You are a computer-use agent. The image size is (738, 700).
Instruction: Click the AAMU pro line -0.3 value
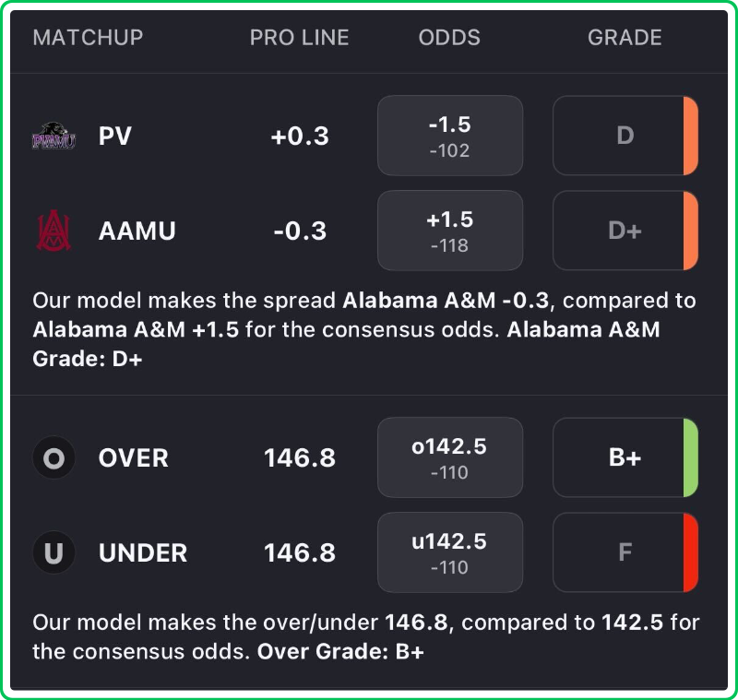(300, 231)
